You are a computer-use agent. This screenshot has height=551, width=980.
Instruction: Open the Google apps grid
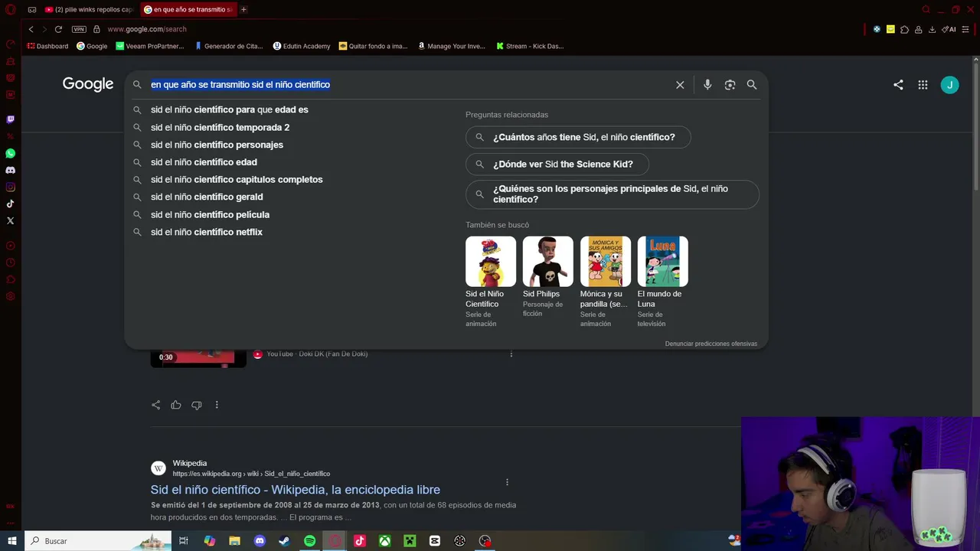(923, 85)
